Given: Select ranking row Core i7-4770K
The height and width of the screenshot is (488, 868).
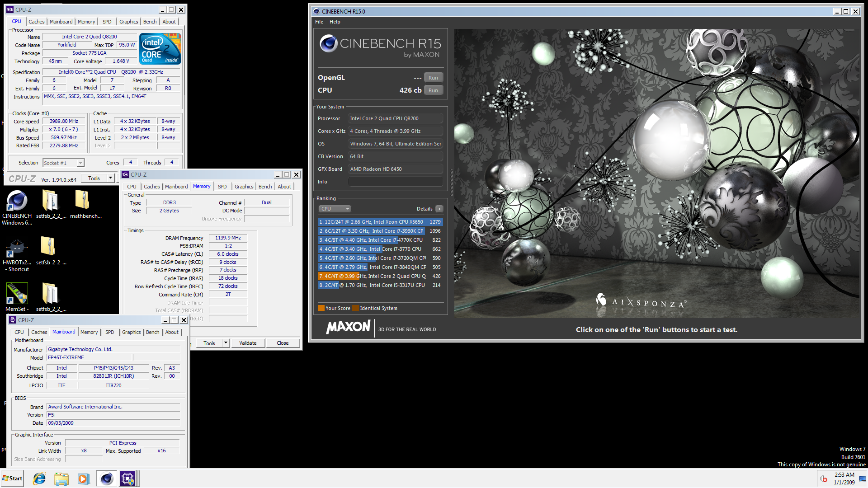Looking at the screenshot, I should pyautogui.click(x=380, y=240).
